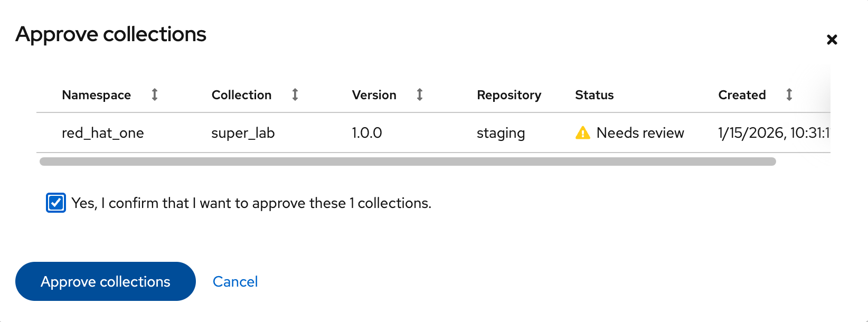Screen dimensions: 868x322
Task: Sort the table by Namespace column
Action: (x=96, y=95)
